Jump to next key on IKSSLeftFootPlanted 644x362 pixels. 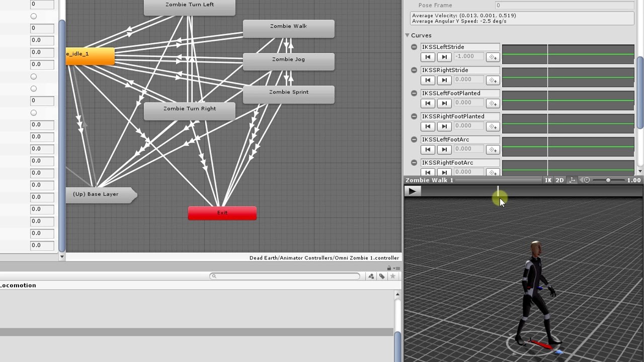click(444, 103)
